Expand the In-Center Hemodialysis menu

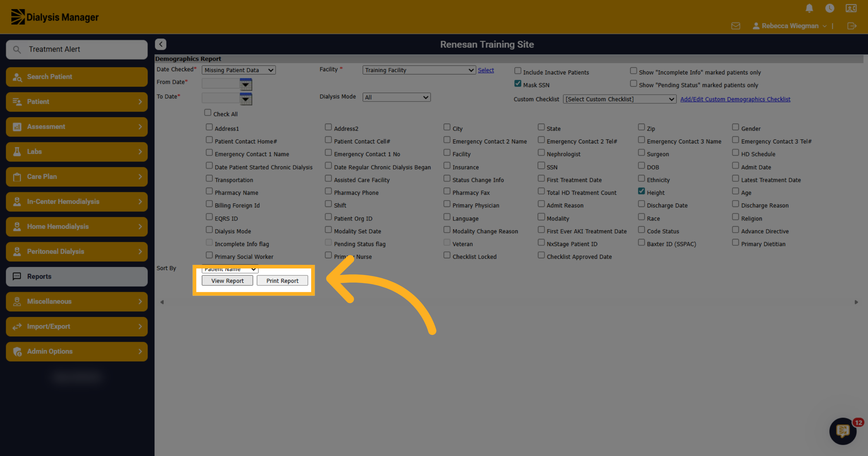pyautogui.click(x=77, y=202)
